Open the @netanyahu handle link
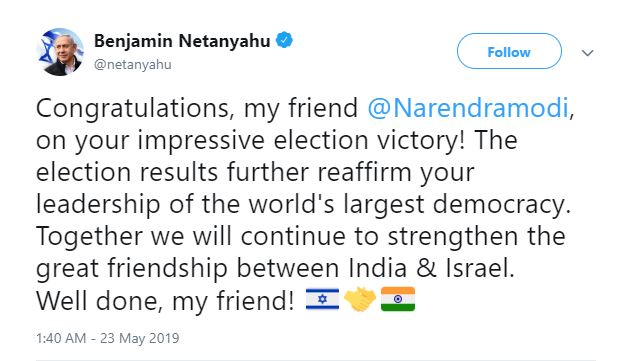Viewport: 633px width, 361px height. pyautogui.click(x=133, y=65)
